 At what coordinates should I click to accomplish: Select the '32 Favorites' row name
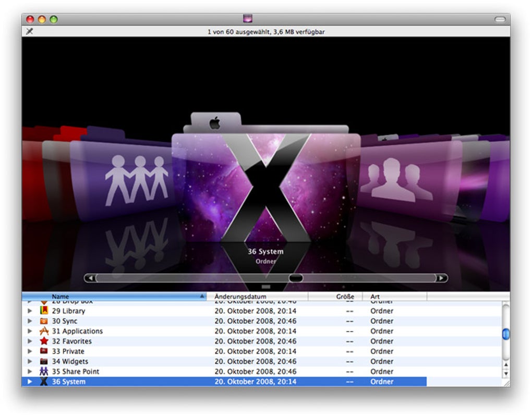71,341
